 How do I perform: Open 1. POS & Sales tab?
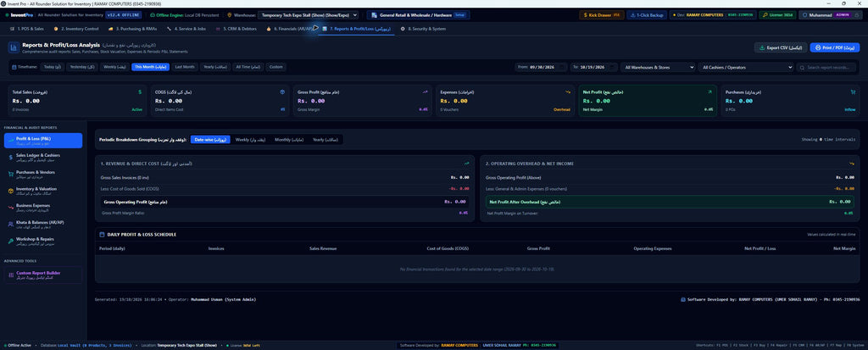[x=27, y=28]
